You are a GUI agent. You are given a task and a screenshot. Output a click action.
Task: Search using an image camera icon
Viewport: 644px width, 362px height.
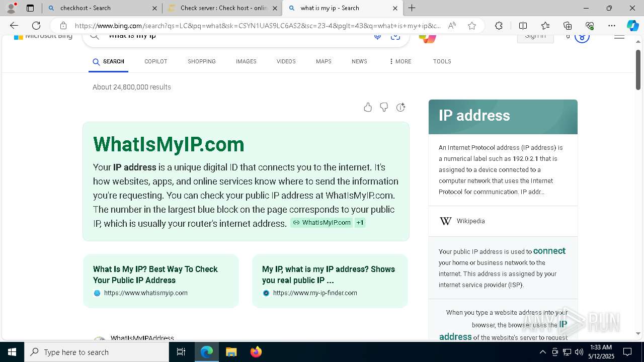(395, 36)
